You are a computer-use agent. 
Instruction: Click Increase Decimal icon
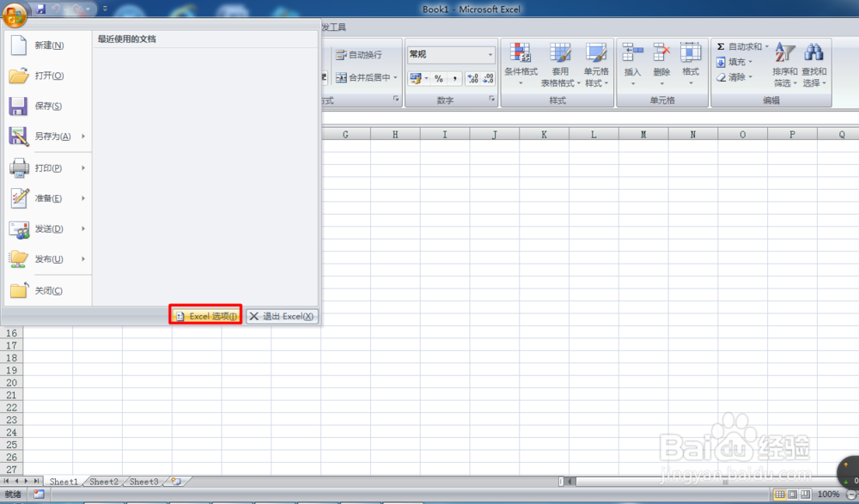(472, 78)
